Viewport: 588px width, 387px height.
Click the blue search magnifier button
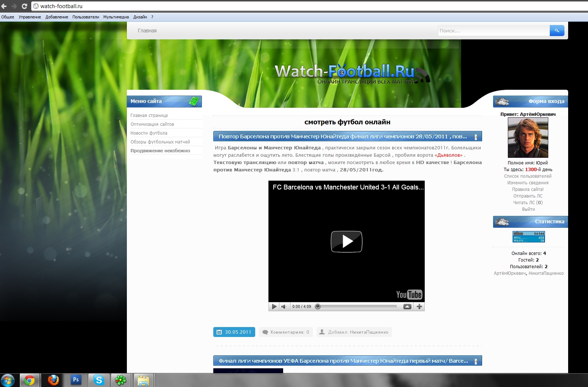coord(557,31)
